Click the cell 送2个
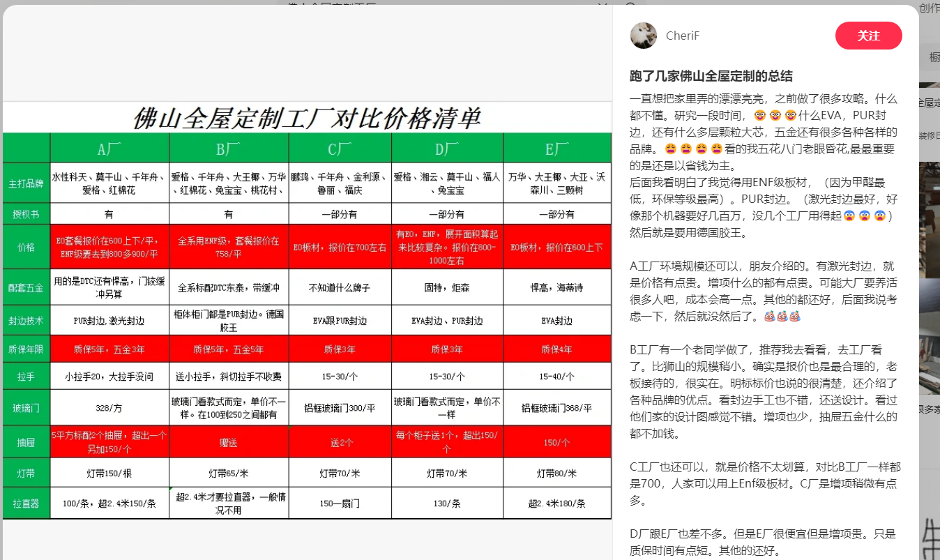 340,441
